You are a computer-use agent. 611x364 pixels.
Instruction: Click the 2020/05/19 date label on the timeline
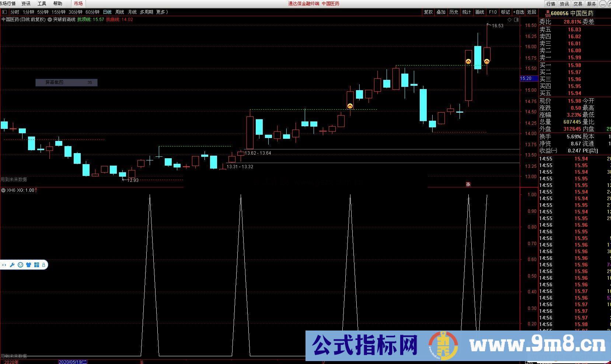point(73,362)
